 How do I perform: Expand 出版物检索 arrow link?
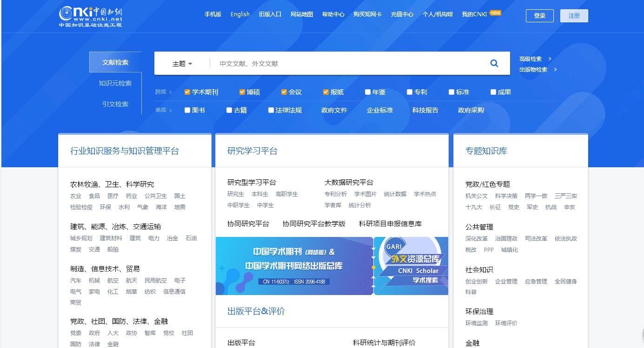pos(538,70)
